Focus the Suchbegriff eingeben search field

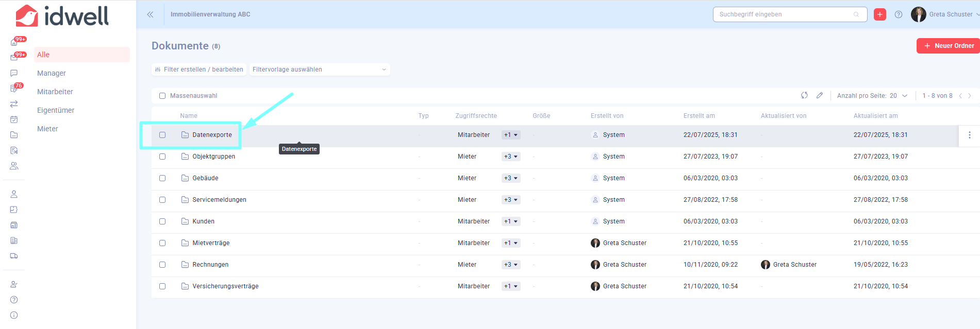(x=785, y=14)
